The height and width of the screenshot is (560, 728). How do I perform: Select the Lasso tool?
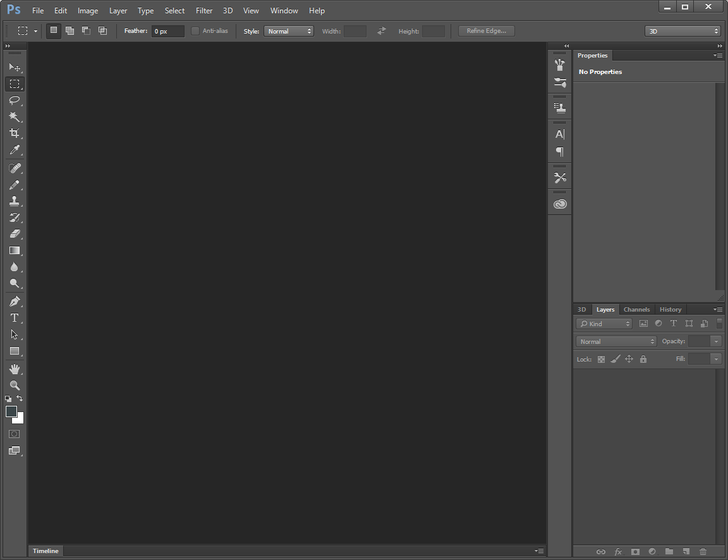[15, 100]
